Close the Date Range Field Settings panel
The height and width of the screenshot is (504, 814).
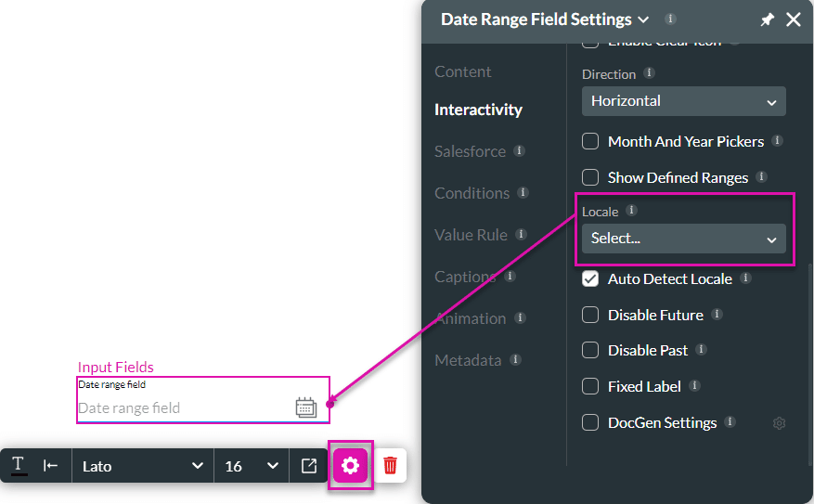(x=794, y=19)
